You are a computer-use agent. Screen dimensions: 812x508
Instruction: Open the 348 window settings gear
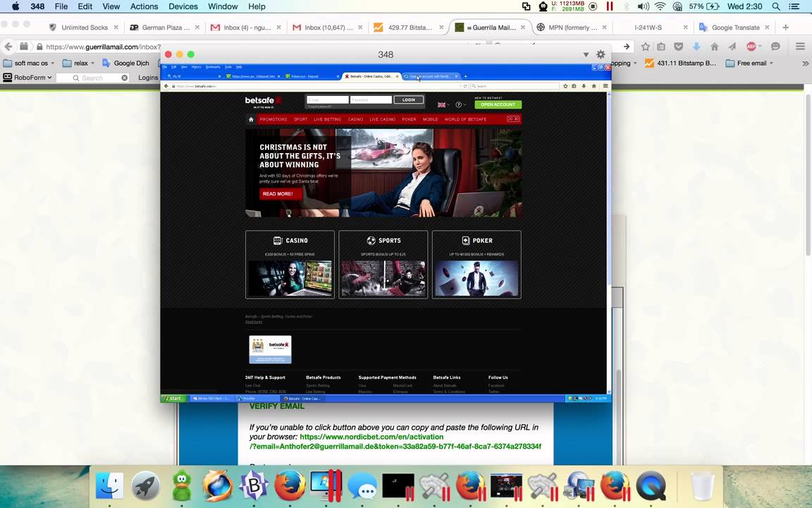pyautogui.click(x=601, y=54)
